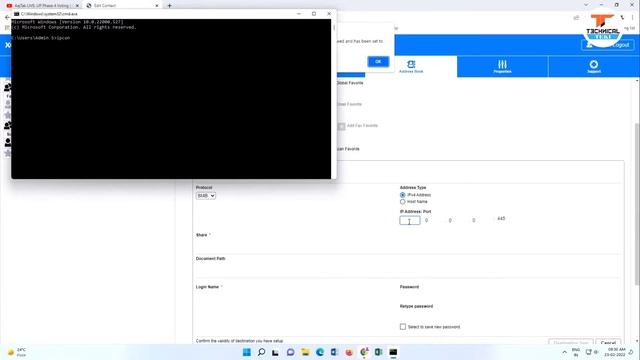Open Microsoft Edge from the taskbar

(320, 352)
